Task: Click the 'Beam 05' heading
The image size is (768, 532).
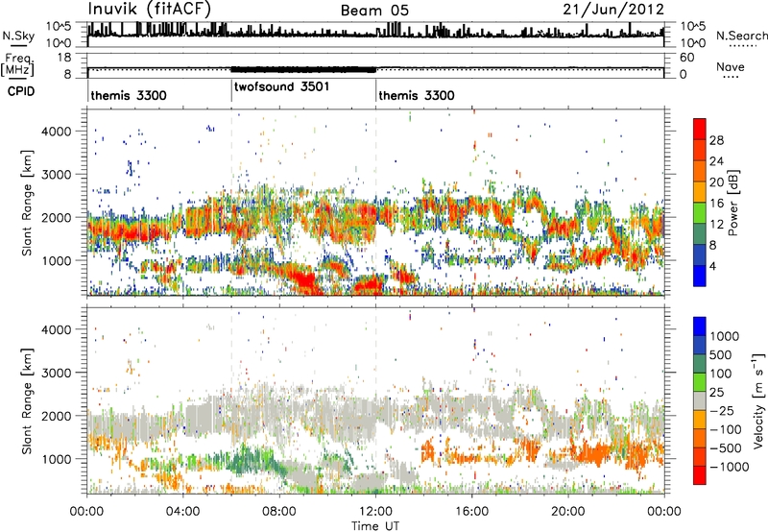Action: [x=374, y=11]
